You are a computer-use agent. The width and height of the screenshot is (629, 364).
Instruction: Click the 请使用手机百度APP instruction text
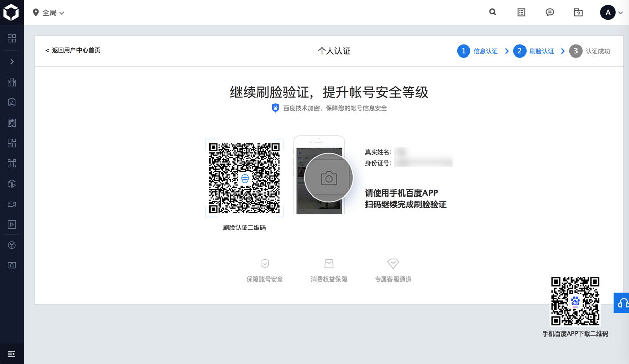tap(402, 193)
